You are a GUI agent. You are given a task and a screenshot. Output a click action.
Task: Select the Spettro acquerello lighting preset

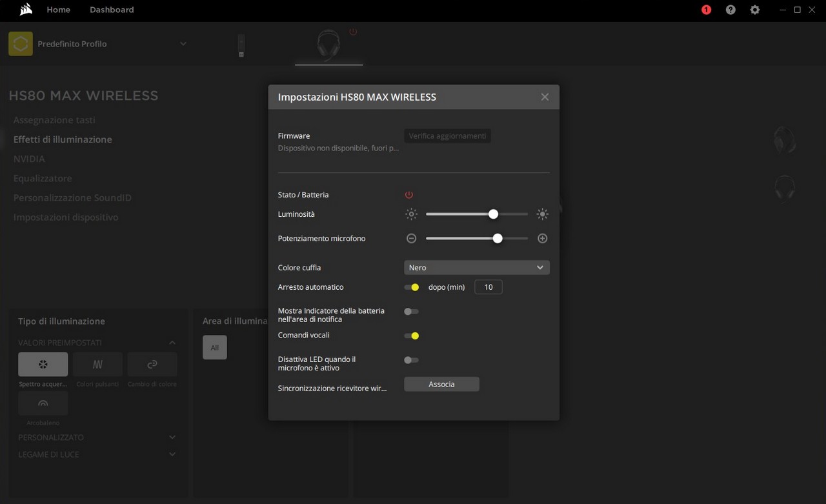click(x=43, y=365)
